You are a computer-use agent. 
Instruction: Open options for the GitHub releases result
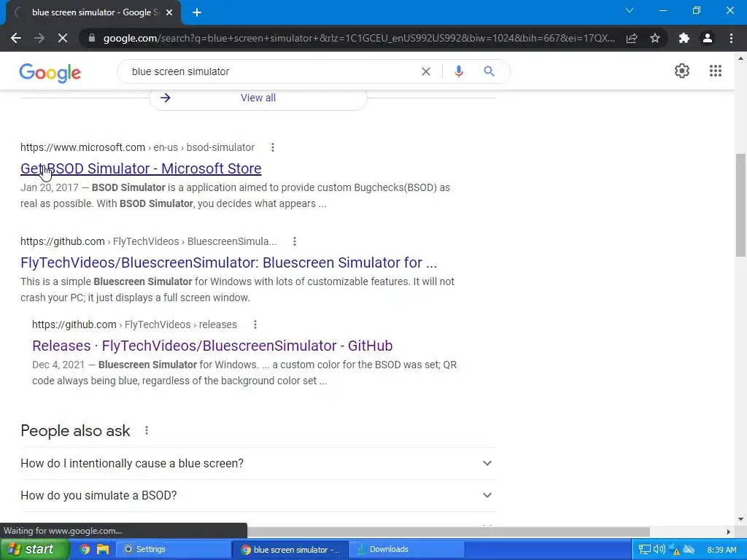(x=255, y=324)
